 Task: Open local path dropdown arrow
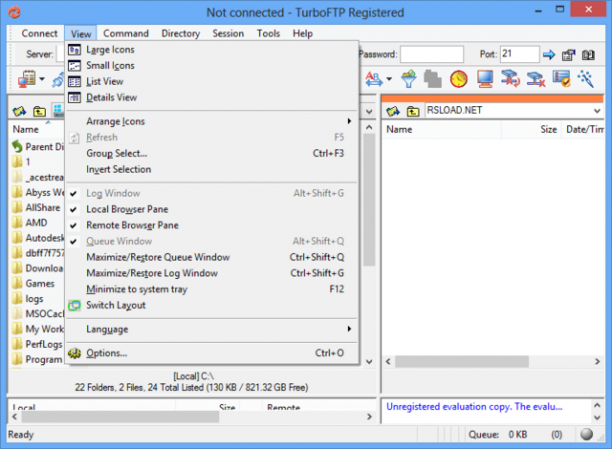pyautogui.click(x=369, y=112)
